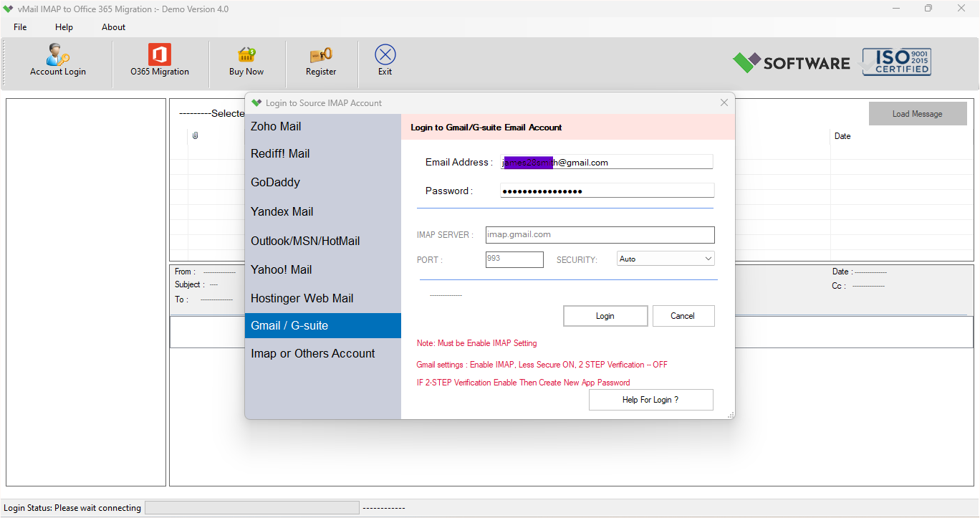Click the vMail software logo

[x=791, y=63]
